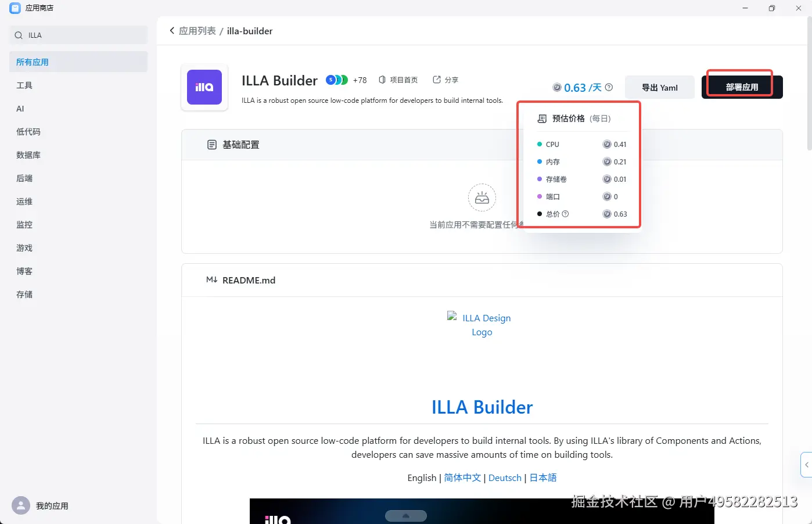
Task: Click 导出 Yaml button
Action: [660, 87]
